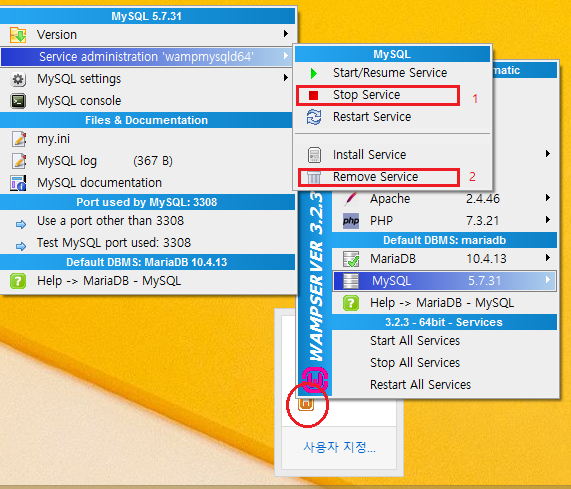Open the Version menu entry
The image size is (571, 489).
pyautogui.click(x=147, y=35)
